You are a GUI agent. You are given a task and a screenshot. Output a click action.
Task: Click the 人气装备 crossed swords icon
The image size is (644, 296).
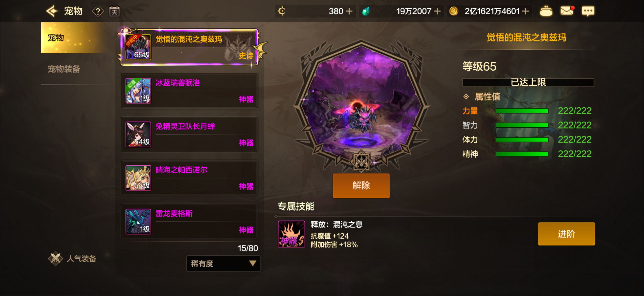[55, 258]
